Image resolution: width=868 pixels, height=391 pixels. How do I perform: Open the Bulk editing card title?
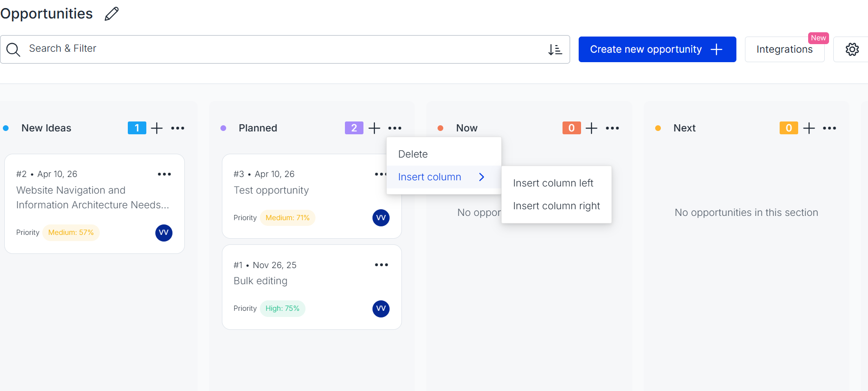point(260,281)
